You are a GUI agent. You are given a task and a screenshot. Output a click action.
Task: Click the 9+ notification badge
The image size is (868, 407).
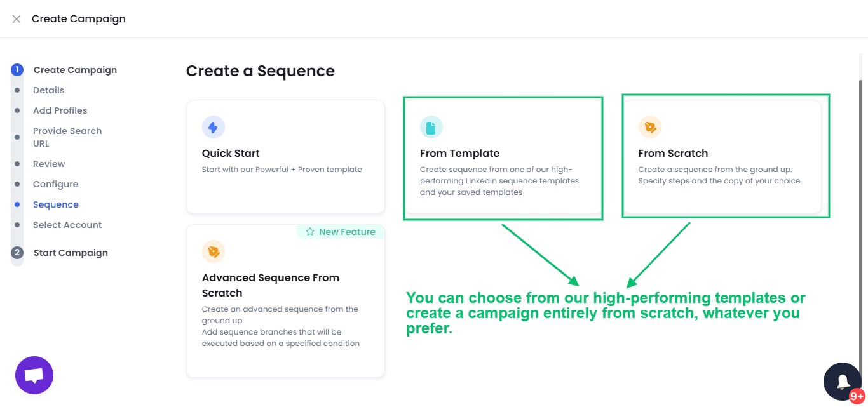(856, 396)
